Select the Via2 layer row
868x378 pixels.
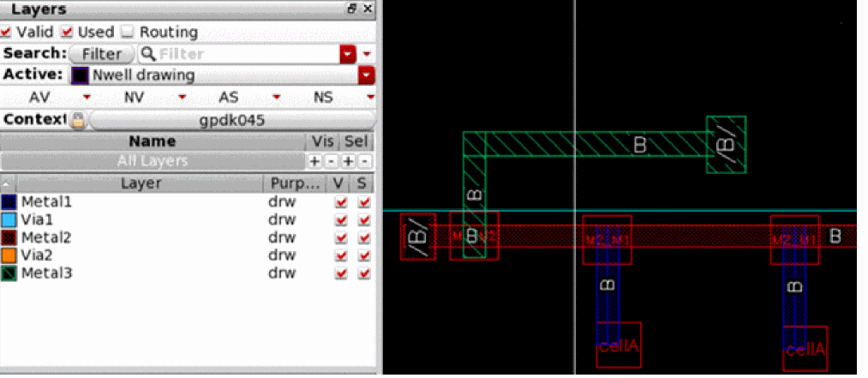[x=187, y=255]
